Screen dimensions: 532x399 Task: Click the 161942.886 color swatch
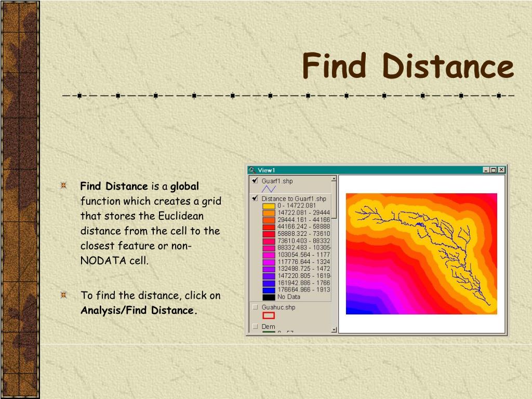pyautogui.click(x=269, y=283)
